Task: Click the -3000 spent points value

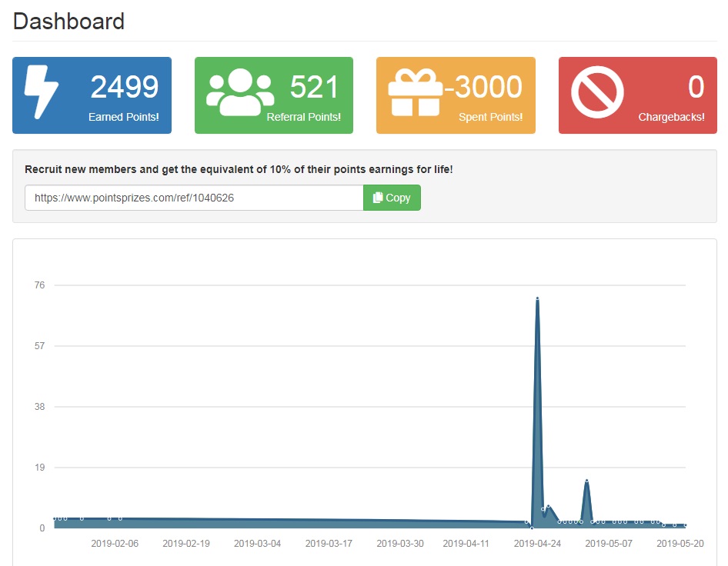Action: click(x=484, y=87)
